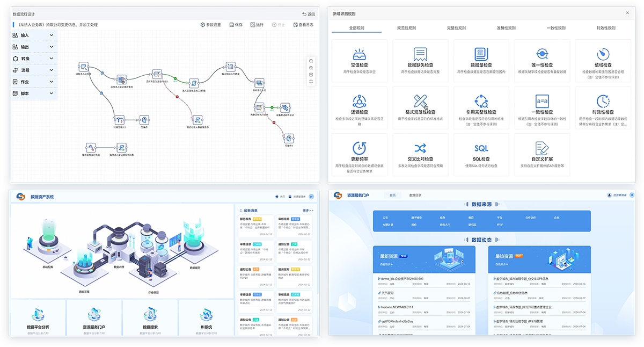Open the 更多>> link in 最新消息

[308, 211]
